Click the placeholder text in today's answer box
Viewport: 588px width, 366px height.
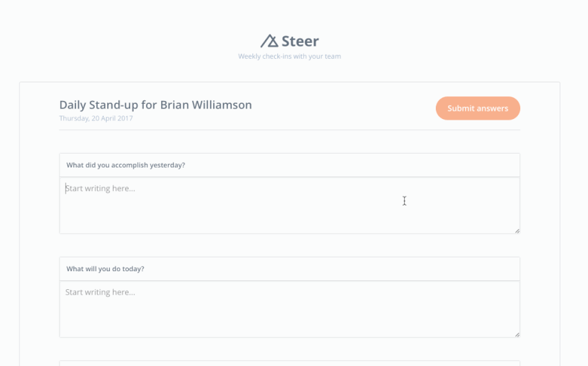pos(100,292)
